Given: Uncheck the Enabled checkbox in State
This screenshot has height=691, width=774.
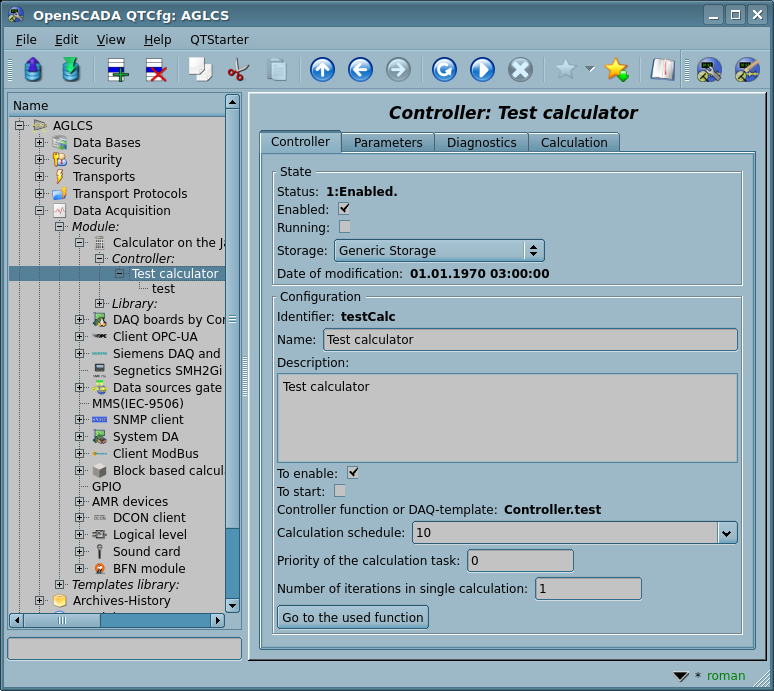Looking at the screenshot, I should [x=344, y=209].
